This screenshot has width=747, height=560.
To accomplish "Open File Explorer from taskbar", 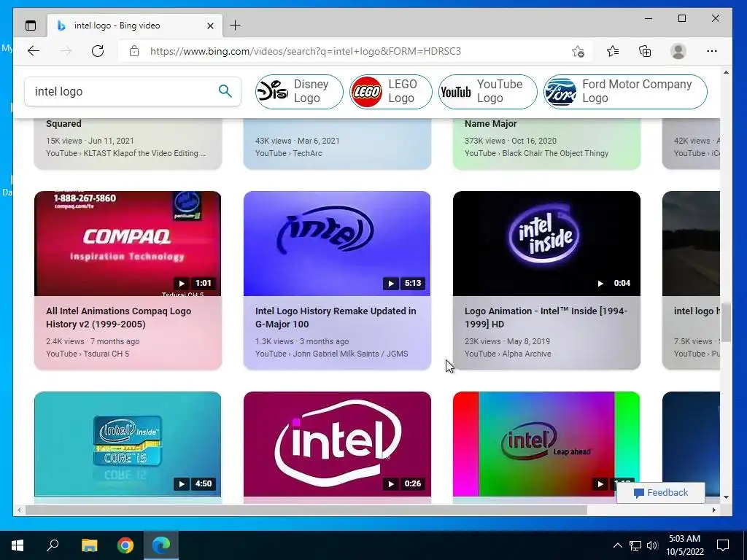I will click(x=89, y=545).
